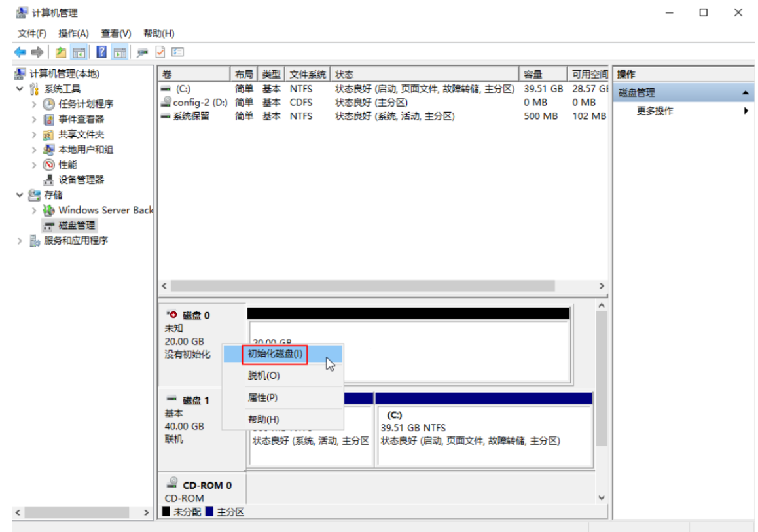Click the Computer Management app icon in title bar
Viewport: 758px width, 532px height.
[x=22, y=12]
